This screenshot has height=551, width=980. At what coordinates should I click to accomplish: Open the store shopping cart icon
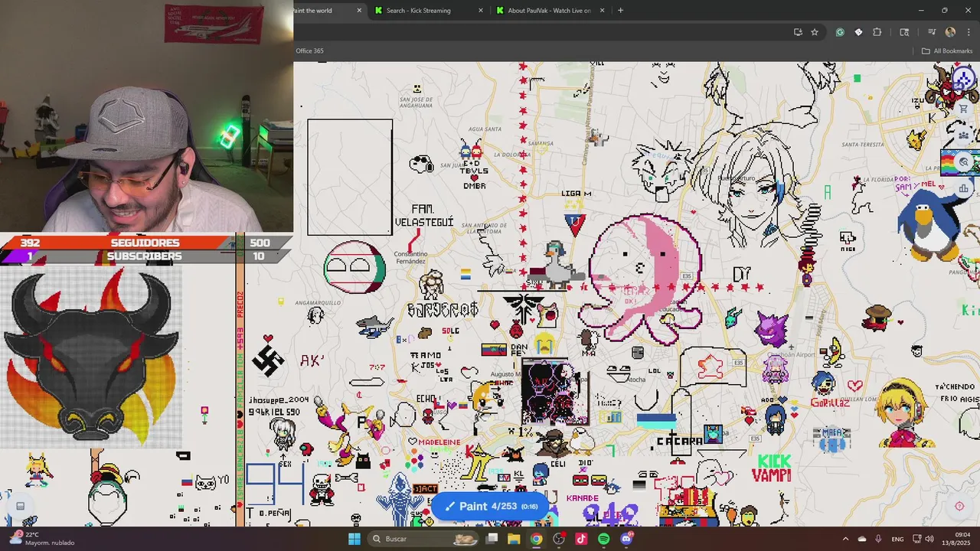[x=964, y=108]
